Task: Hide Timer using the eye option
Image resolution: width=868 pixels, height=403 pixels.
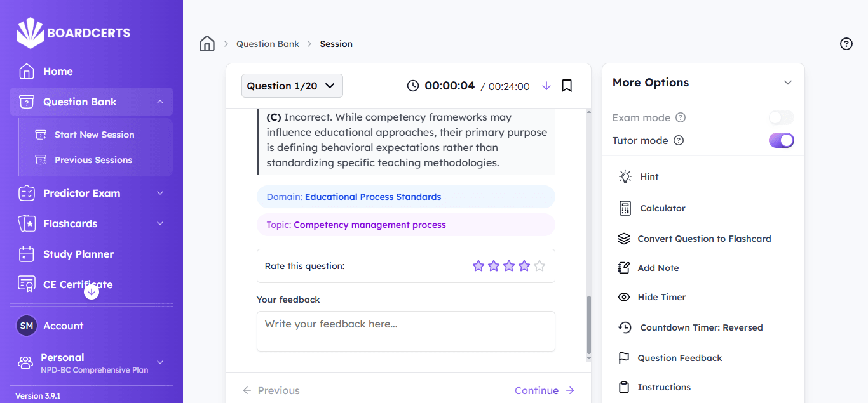Action: click(x=661, y=297)
